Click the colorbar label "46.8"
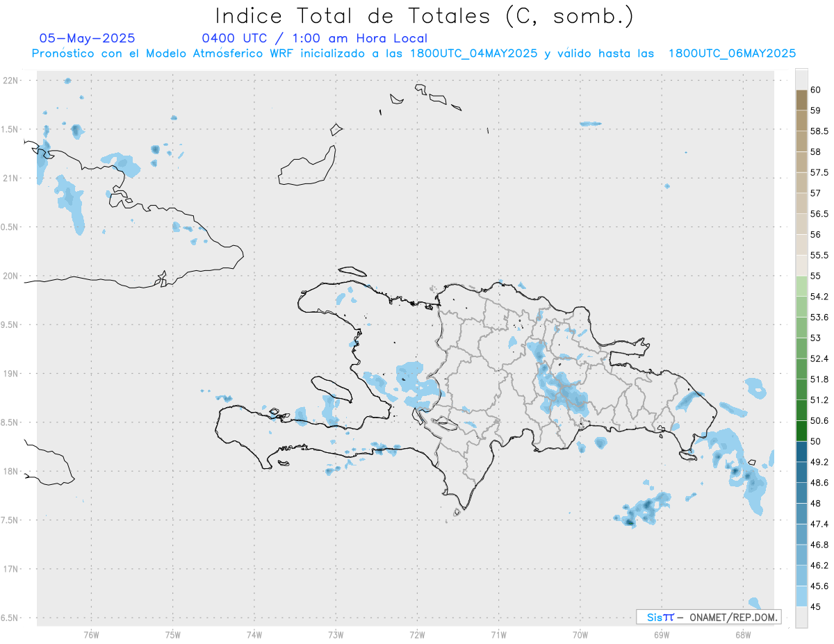Viewport: 834px width, 644px height. pos(819,545)
